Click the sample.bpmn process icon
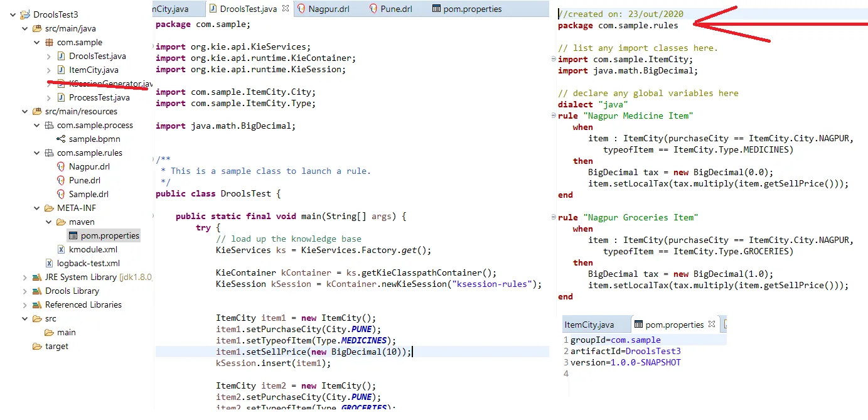The width and height of the screenshot is (868, 420). click(61, 139)
